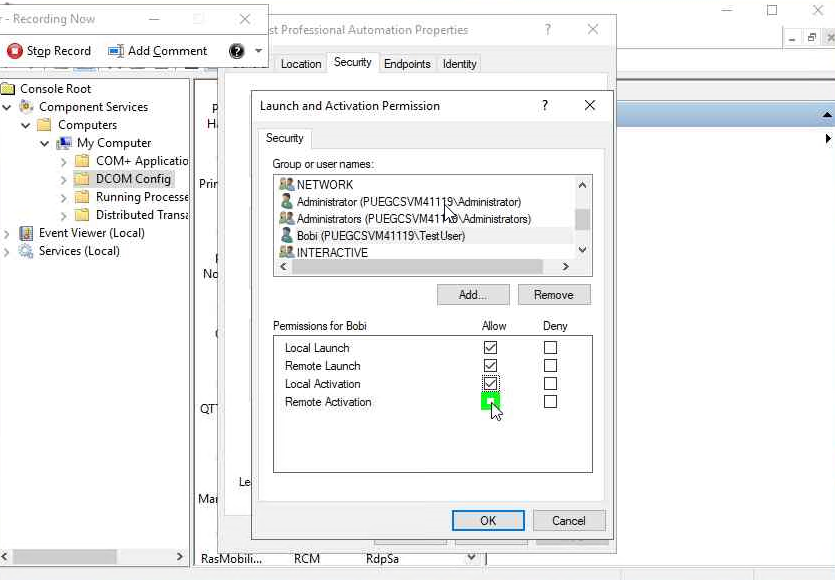Screen dimensions: 835x580
Task: Open the recorder toolbar dropdown arrow
Action: (x=259, y=51)
